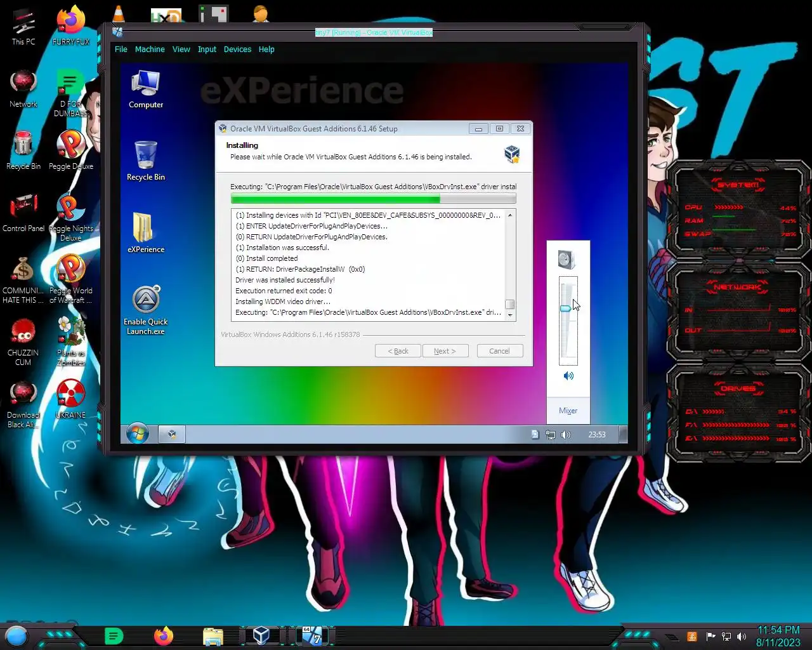The width and height of the screenshot is (812, 650).
Task: Click the host tray speaker icon
Action: pyautogui.click(x=741, y=637)
